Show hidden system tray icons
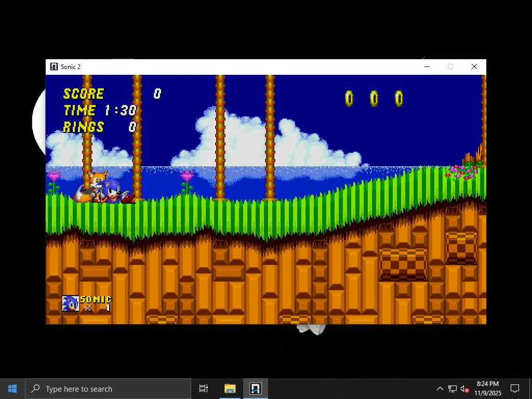 pos(440,389)
